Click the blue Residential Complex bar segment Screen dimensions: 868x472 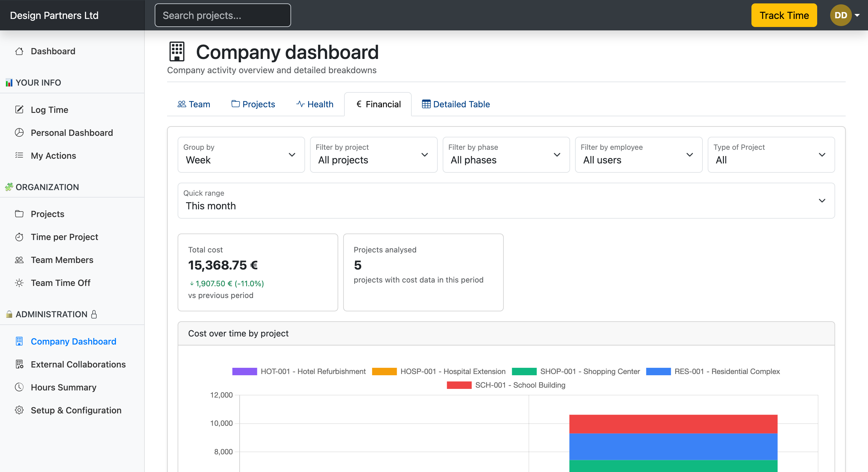[x=673, y=446]
